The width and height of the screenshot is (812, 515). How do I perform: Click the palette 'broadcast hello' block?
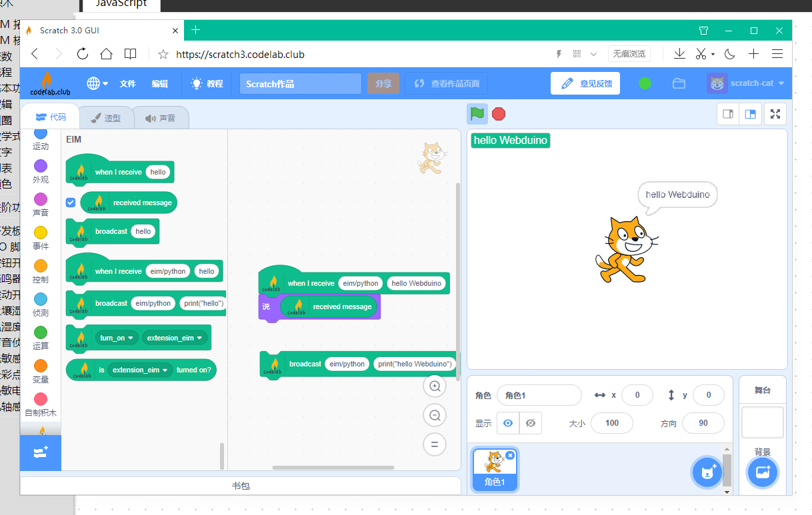(112, 231)
